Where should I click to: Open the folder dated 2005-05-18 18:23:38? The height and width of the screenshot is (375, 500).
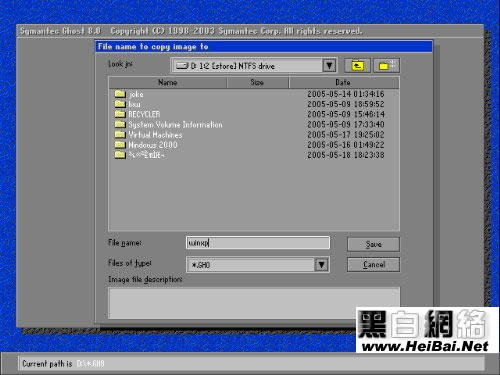coord(253,155)
